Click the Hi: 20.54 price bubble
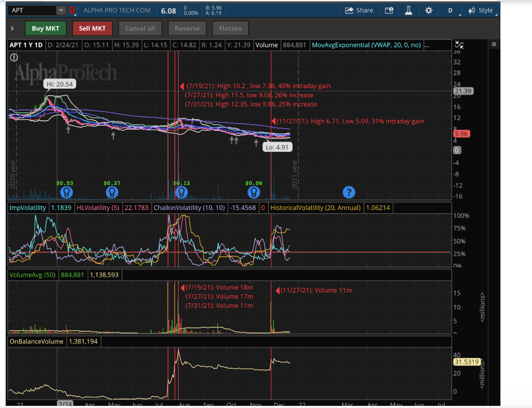Viewport: 532px width, 408px height. tap(59, 84)
